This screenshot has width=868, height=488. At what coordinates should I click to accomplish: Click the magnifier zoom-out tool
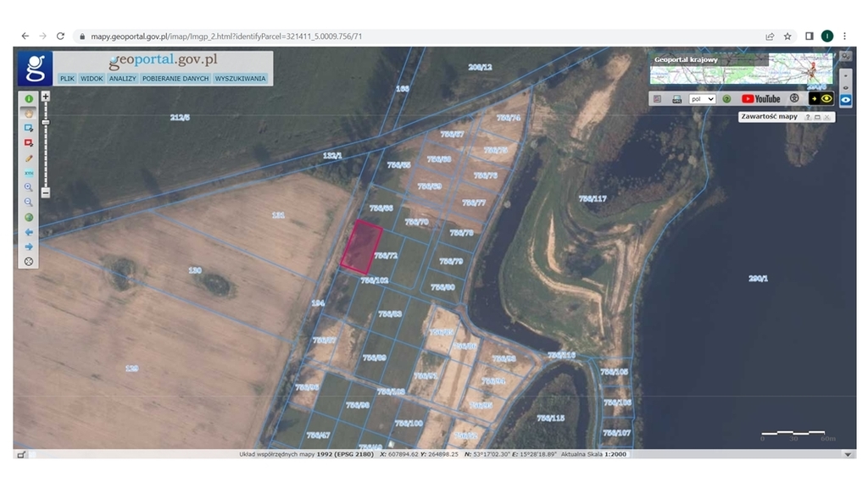29,202
